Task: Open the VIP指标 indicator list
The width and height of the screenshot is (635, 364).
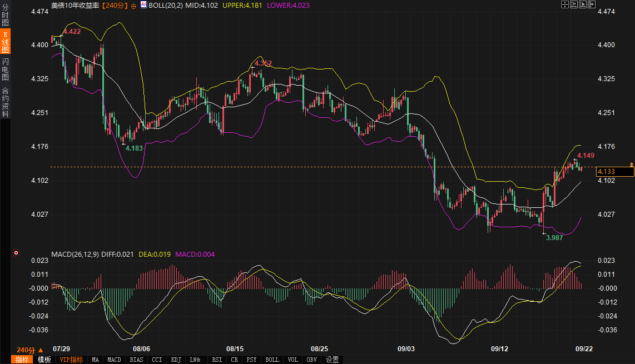Action: coord(71,360)
